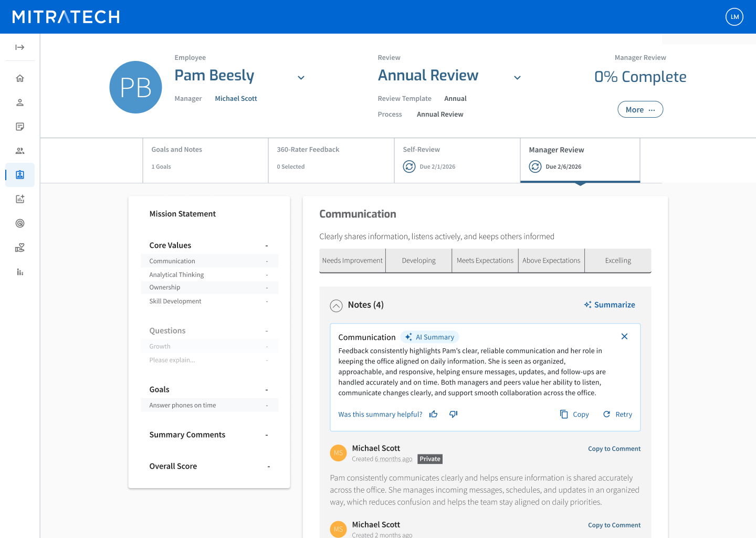Image resolution: width=756 pixels, height=538 pixels.
Task: Click Mission Statement in outline
Action: [183, 214]
